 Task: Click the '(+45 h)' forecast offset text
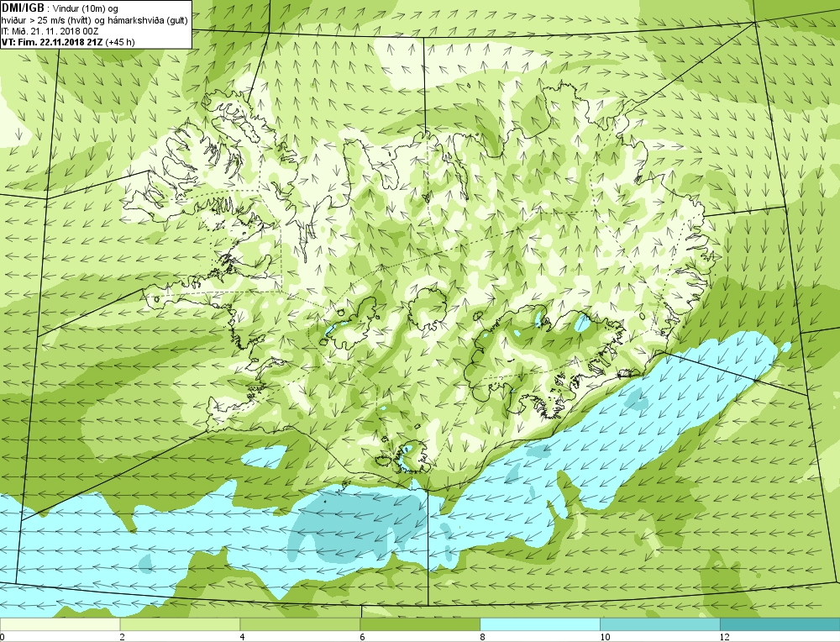click(x=120, y=42)
